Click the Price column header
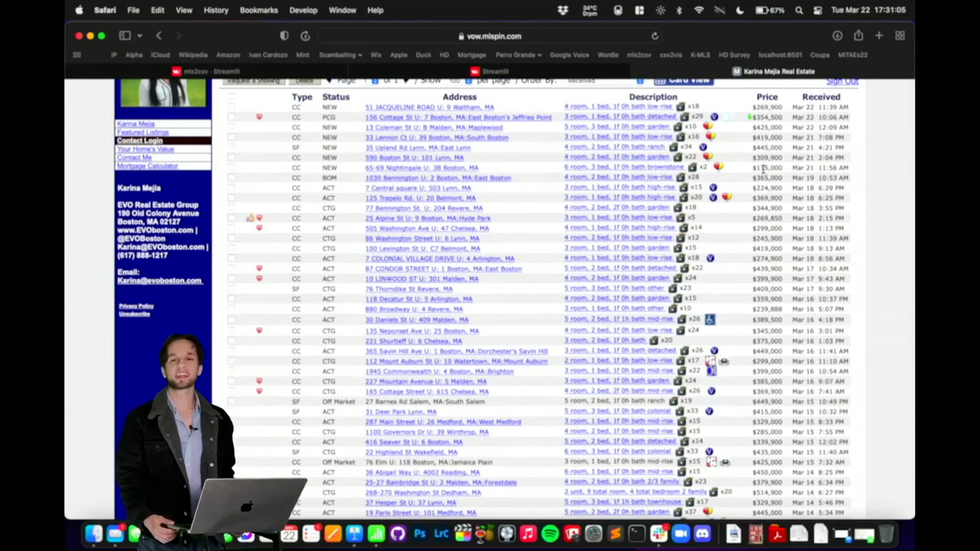The image size is (980, 551). pyautogui.click(x=767, y=97)
